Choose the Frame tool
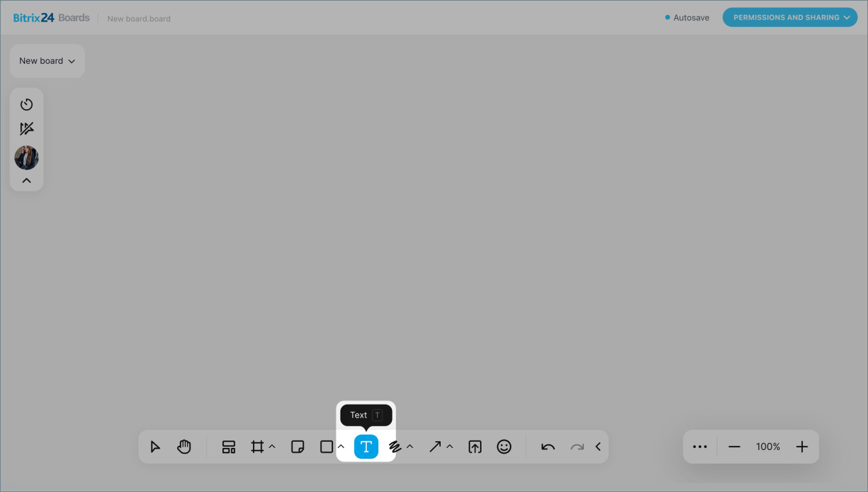The height and width of the screenshot is (492, 868). pos(257,447)
